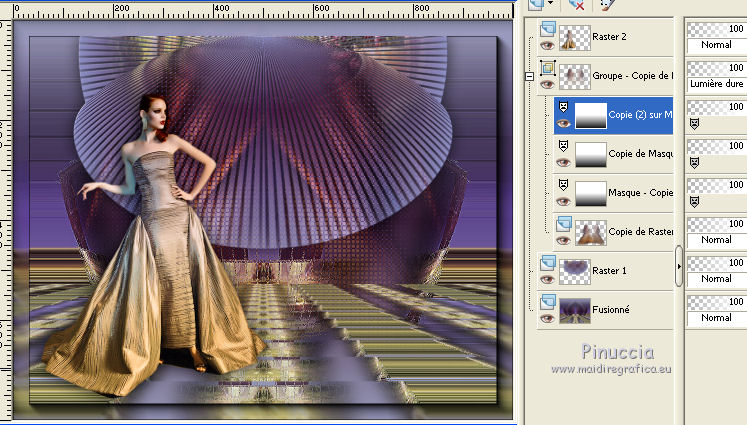The width and height of the screenshot is (747, 425).
Task: Click the new raster layer icon
Action: (x=538, y=5)
